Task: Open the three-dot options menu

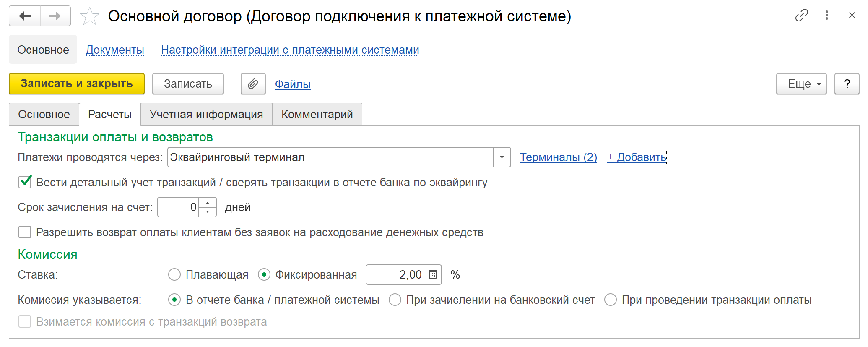Action: pyautogui.click(x=826, y=16)
